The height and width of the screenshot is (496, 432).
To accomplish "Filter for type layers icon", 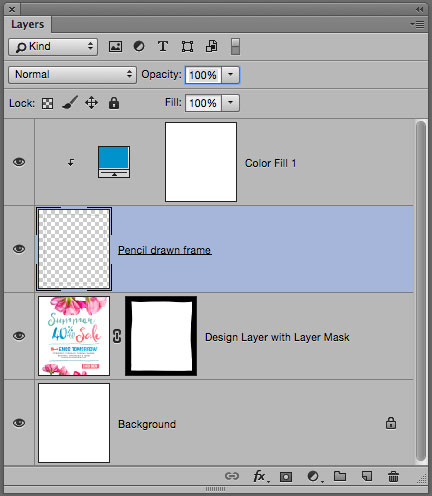I will (163, 46).
